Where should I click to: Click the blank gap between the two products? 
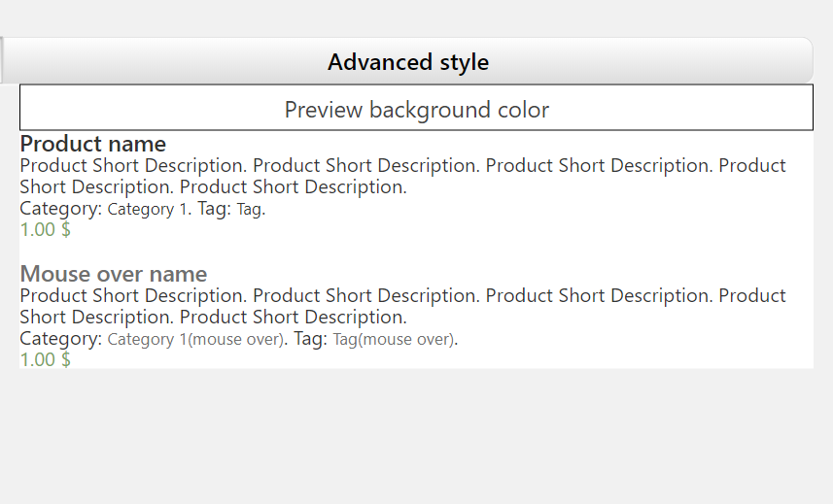(x=416, y=251)
